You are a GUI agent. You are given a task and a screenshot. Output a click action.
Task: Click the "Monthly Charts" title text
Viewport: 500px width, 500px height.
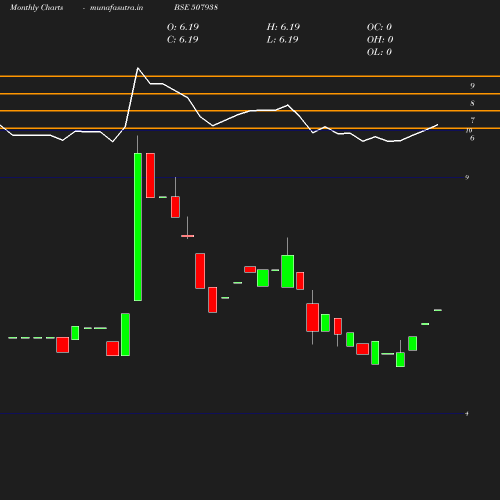coord(37,7)
